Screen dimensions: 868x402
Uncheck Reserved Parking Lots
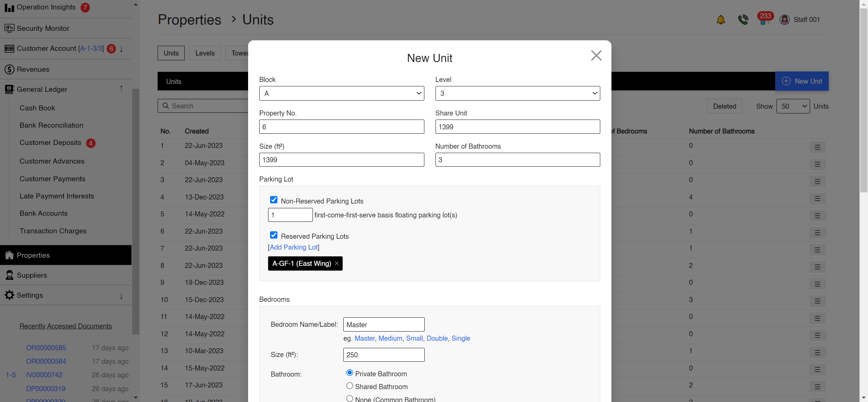[x=274, y=235]
